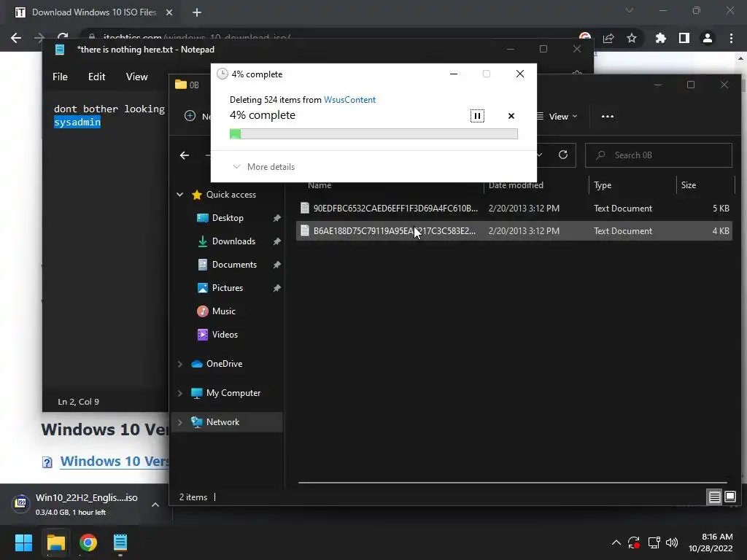The height and width of the screenshot is (560, 747).
Task: Pause the WsusContent delete operation
Action: click(477, 116)
